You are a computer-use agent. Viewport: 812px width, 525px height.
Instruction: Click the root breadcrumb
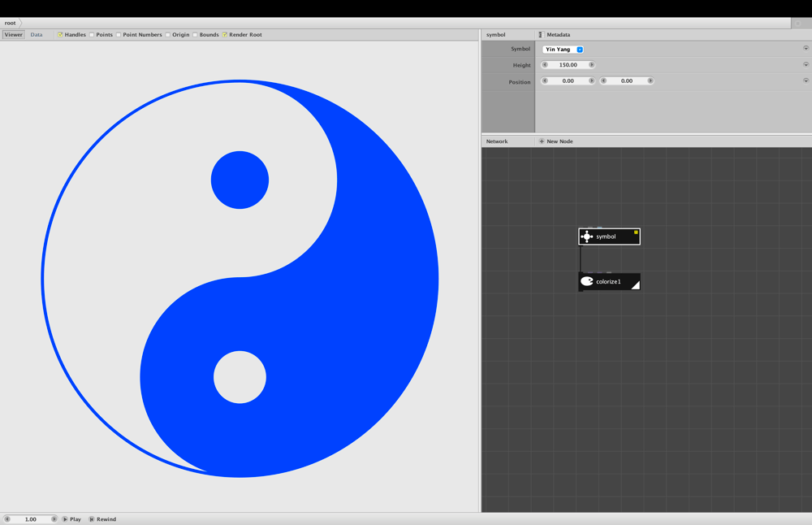[11, 23]
